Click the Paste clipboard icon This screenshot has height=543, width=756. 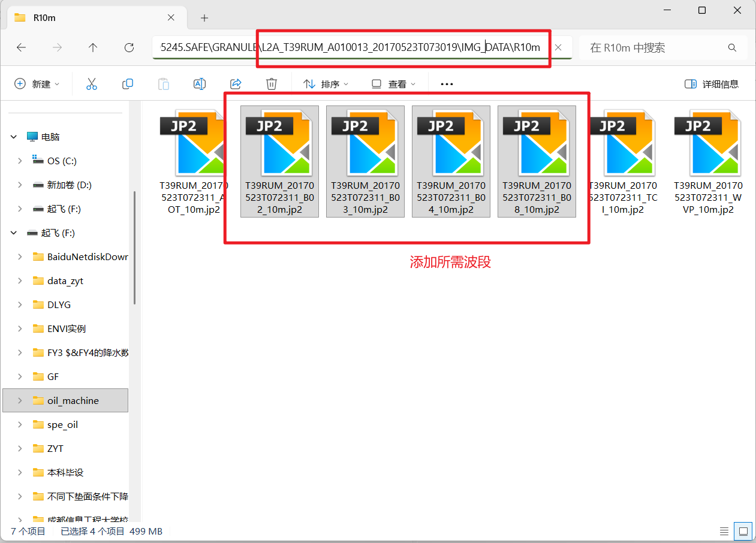164,84
